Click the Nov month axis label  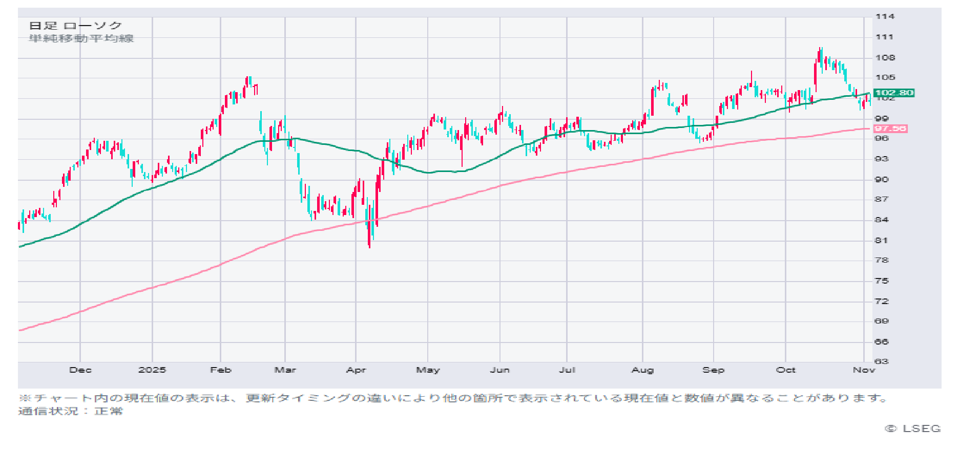pyautogui.click(x=864, y=370)
